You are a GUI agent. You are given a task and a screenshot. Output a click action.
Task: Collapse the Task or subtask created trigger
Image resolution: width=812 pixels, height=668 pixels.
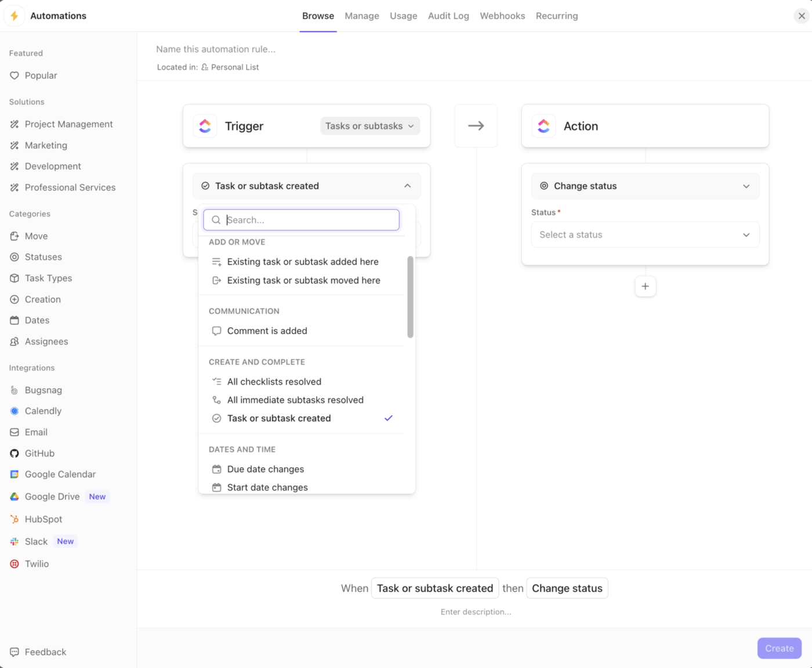click(x=408, y=186)
